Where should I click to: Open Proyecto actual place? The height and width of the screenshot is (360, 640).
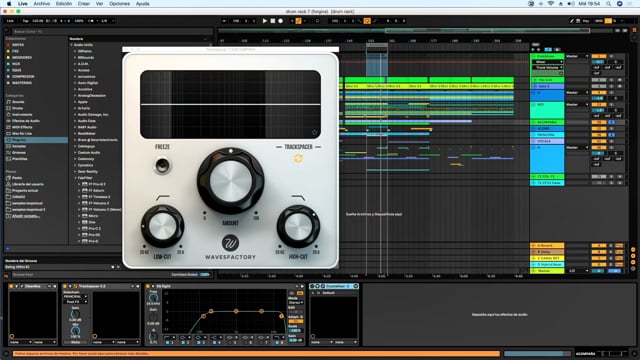[x=25, y=191]
